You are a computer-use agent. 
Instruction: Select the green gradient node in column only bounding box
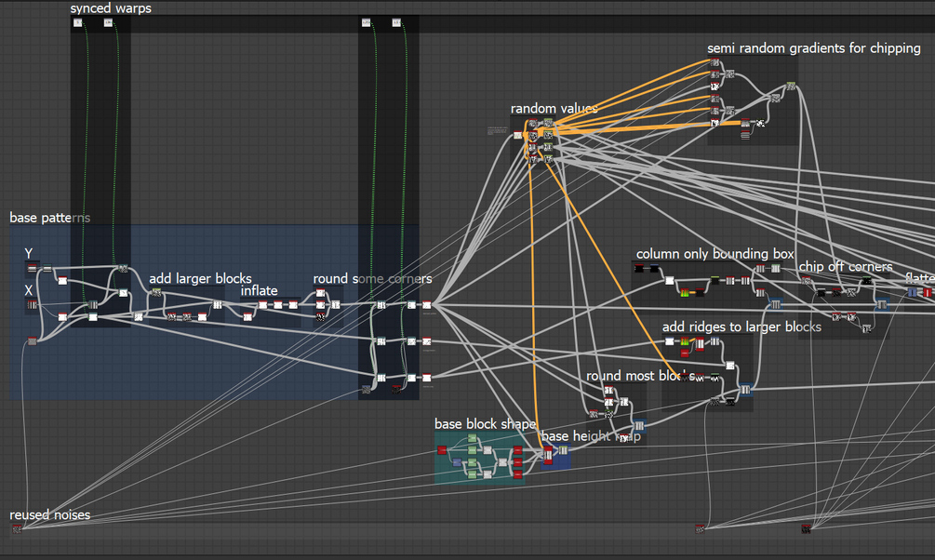click(685, 293)
